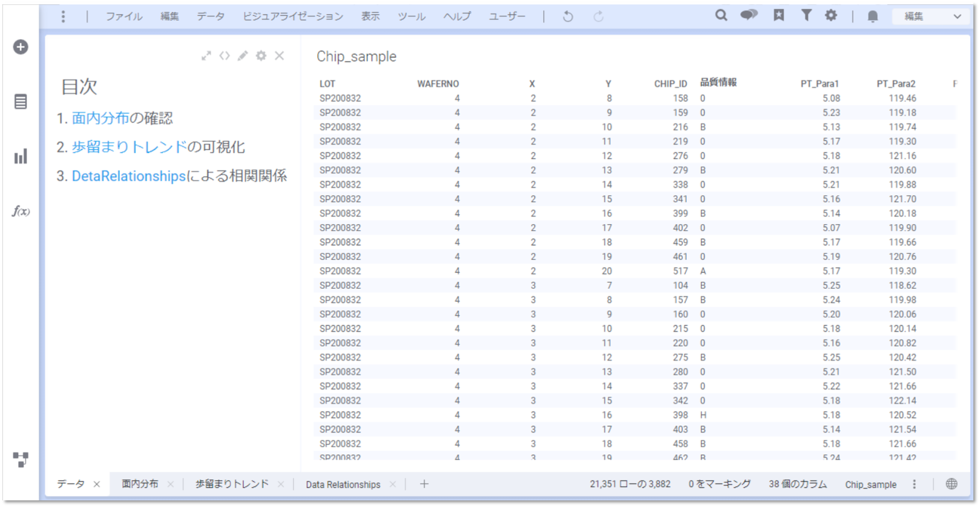Image resolution: width=980 pixels, height=507 pixels.
Task: Open the notifications bell icon
Action: coord(872,16)
